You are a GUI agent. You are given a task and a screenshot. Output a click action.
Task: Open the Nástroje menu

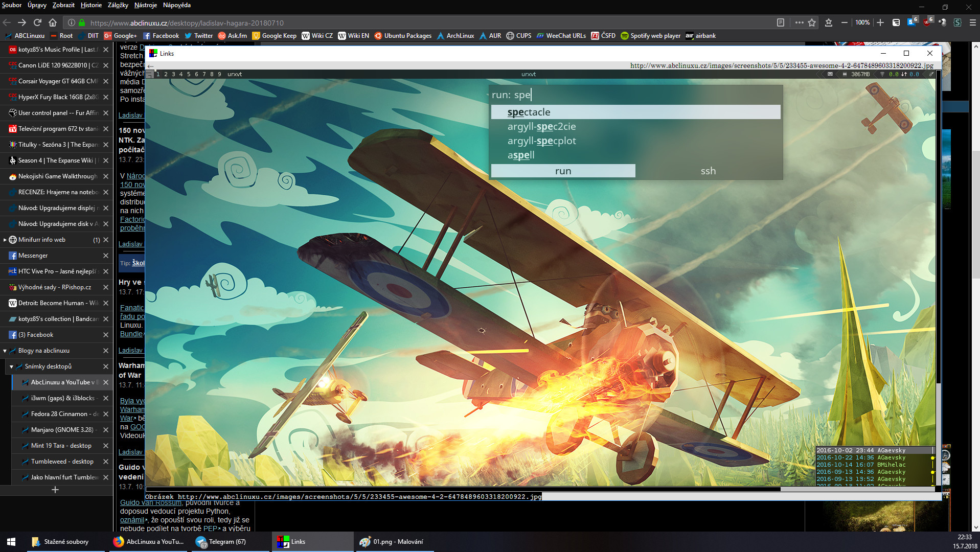click(x=146, y=5)
